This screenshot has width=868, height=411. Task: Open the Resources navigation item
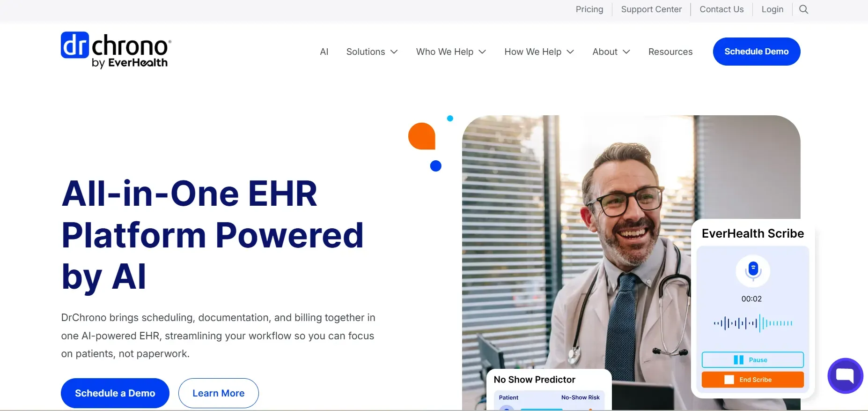670,52
